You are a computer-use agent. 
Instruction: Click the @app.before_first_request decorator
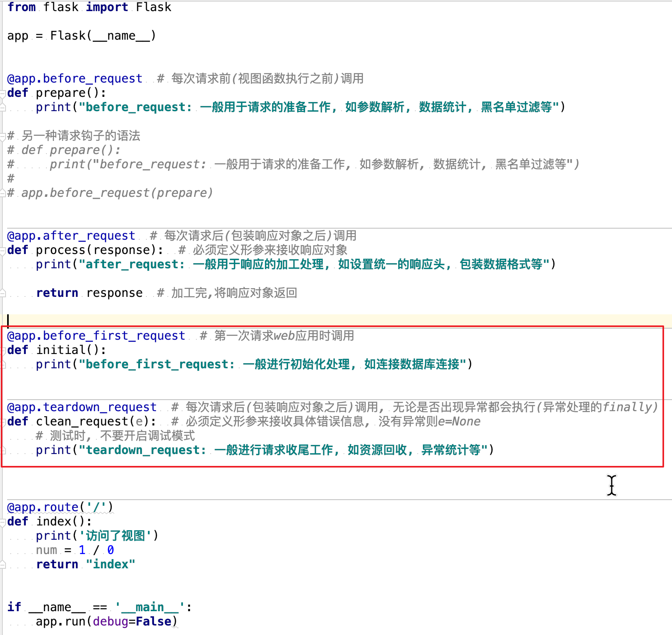click(96, 336)
